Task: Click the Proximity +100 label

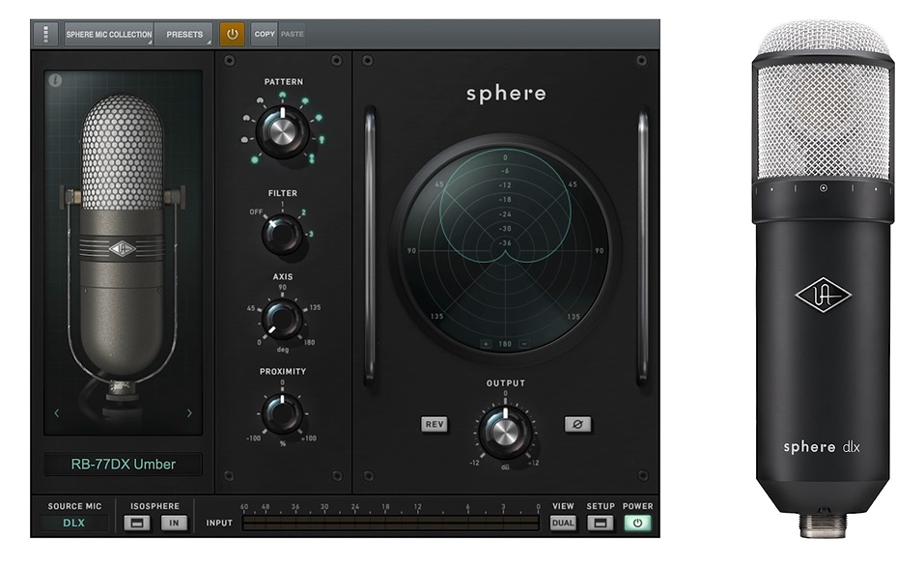Action: tap(309, 439)
